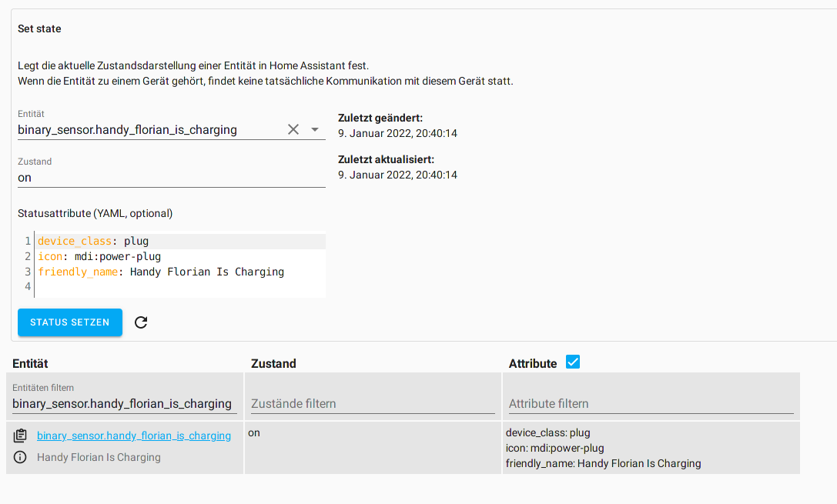This screenshot has width=837, height=504.
Task: Open the Entität dropdown arrow
Action: click(315, 130)
